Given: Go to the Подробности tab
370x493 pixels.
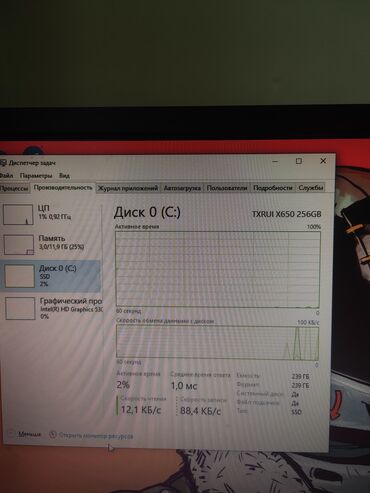Looking at the screenshot, I should click(x=272, y=188).
